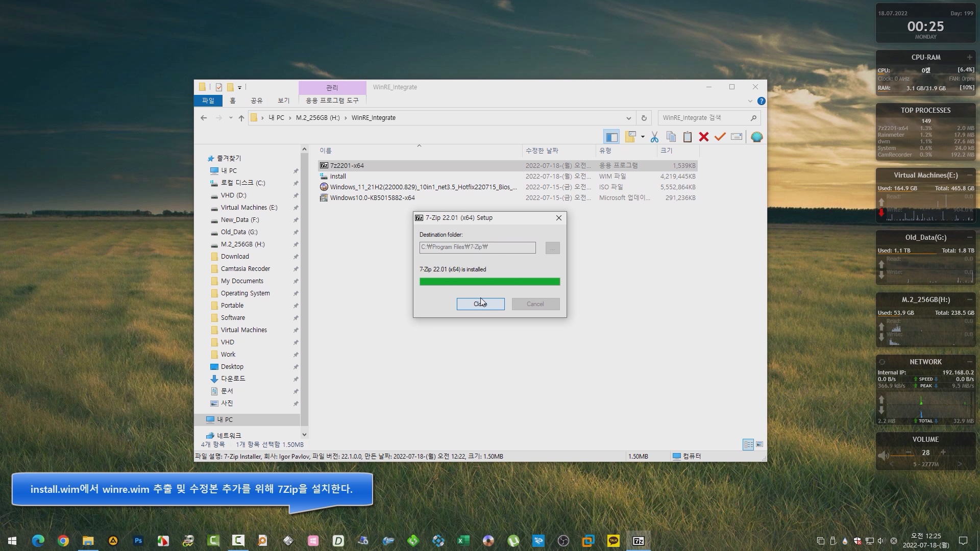Select the install WIM file
This screenshot has height=551, width=980.
click(507, 177)
